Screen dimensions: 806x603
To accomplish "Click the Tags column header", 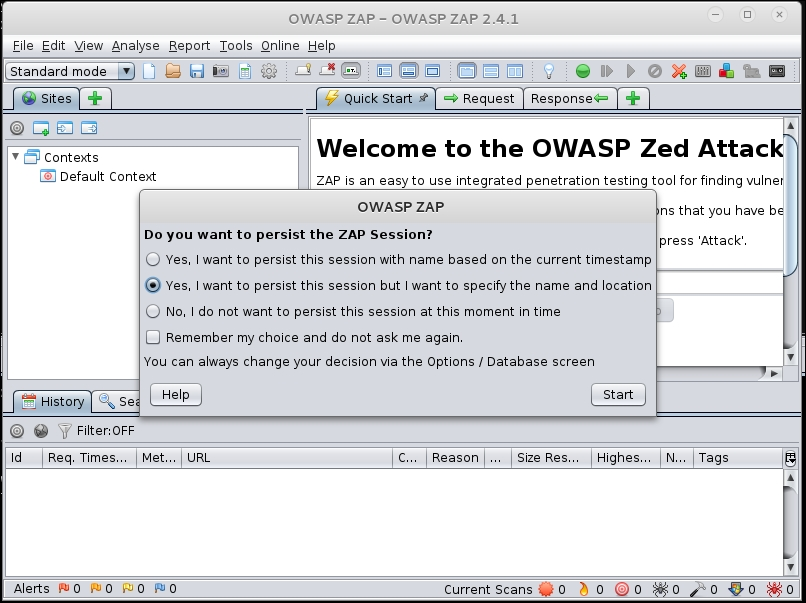I will coord(738,458).
